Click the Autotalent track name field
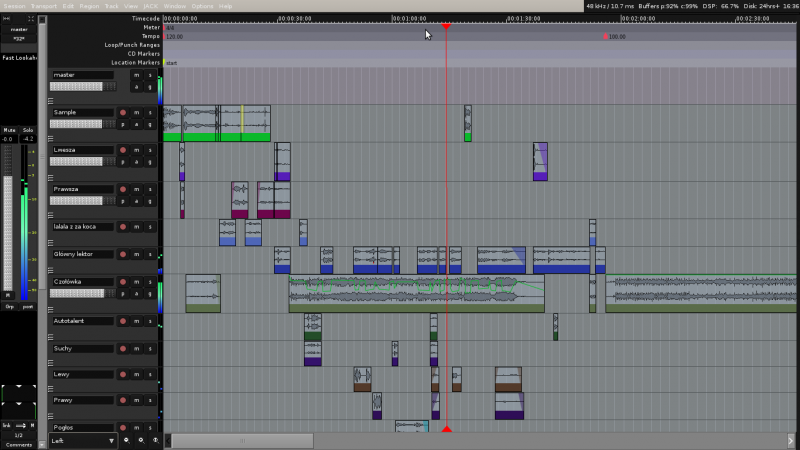The image size is (800, 450). [82, 321]
